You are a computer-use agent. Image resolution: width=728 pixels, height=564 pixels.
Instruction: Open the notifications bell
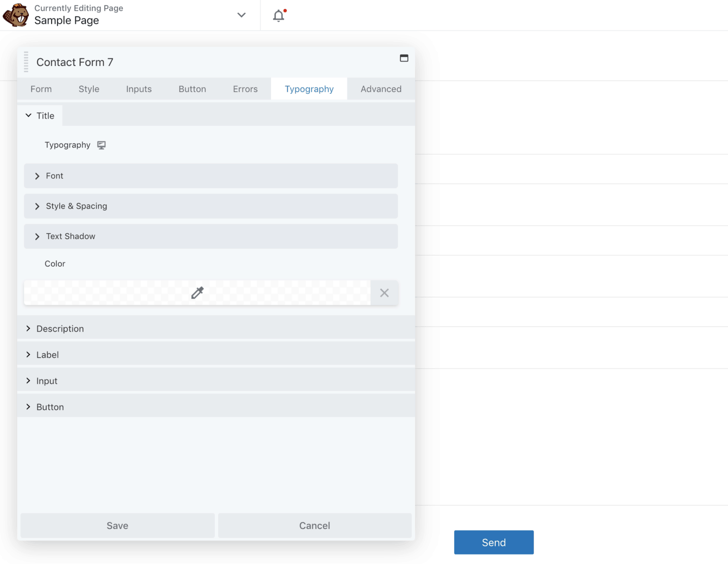(x=278, y=16)
